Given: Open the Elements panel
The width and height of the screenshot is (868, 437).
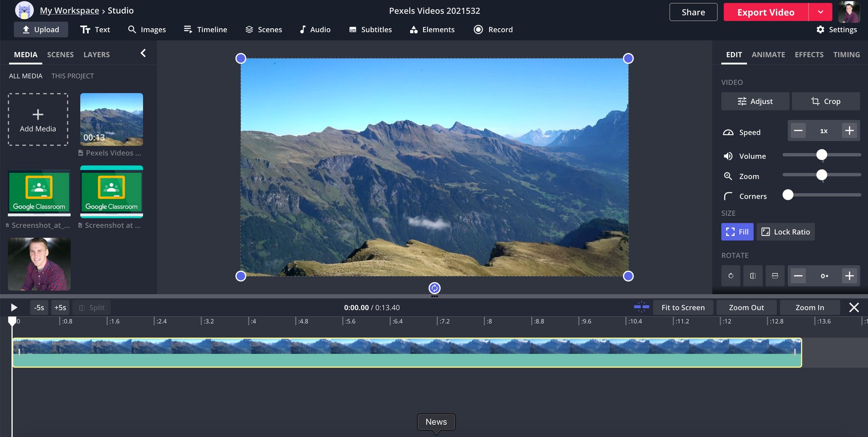Looking at the screenshot, I should [432, 29].
